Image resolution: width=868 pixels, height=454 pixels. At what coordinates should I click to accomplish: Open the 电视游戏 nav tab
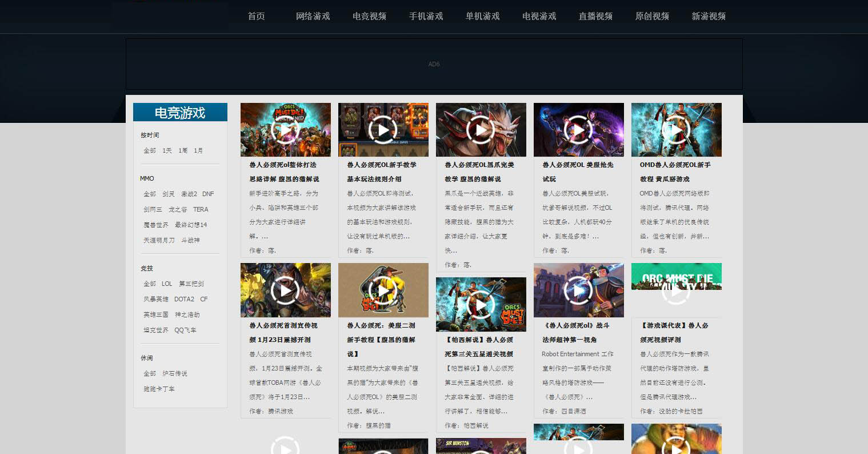click(x=539, y=16)
